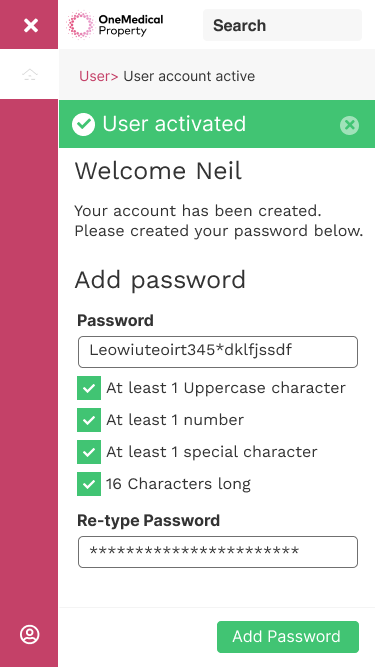Close the sidebar menu with the X icon
Viewport: 375px width, 667px height.
tap(31, 25)
